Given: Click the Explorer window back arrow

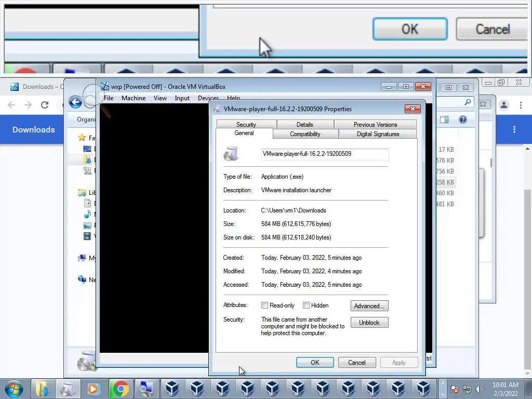Looking at the screenshot, I should 75,102.
